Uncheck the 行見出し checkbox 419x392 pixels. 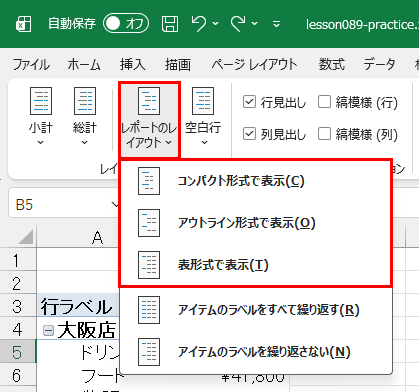point(249,102)
